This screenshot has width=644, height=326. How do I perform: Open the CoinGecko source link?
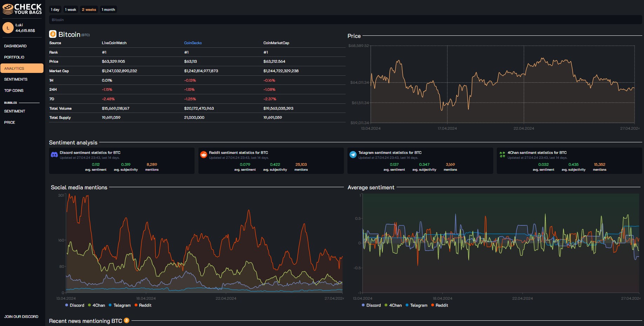(x=193, y=43)
